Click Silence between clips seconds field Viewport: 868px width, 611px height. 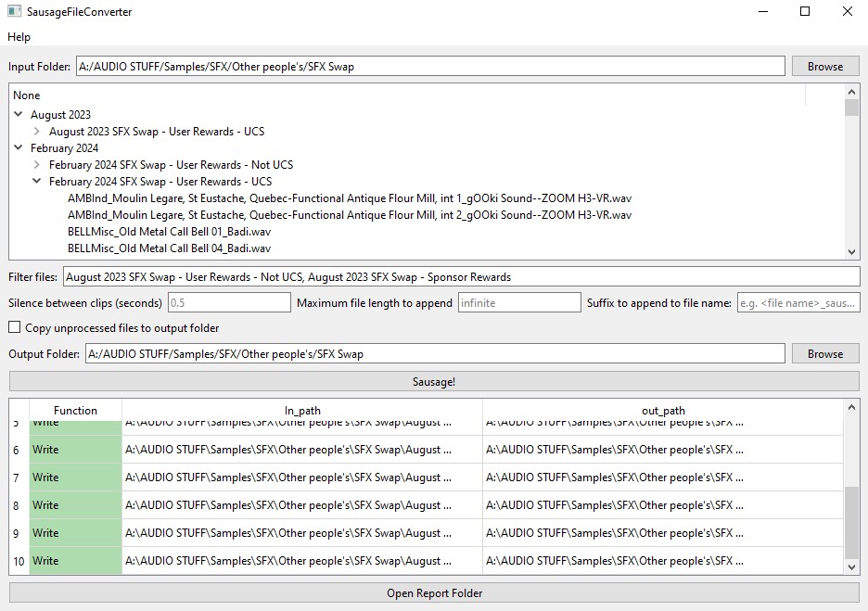point(229,303)
